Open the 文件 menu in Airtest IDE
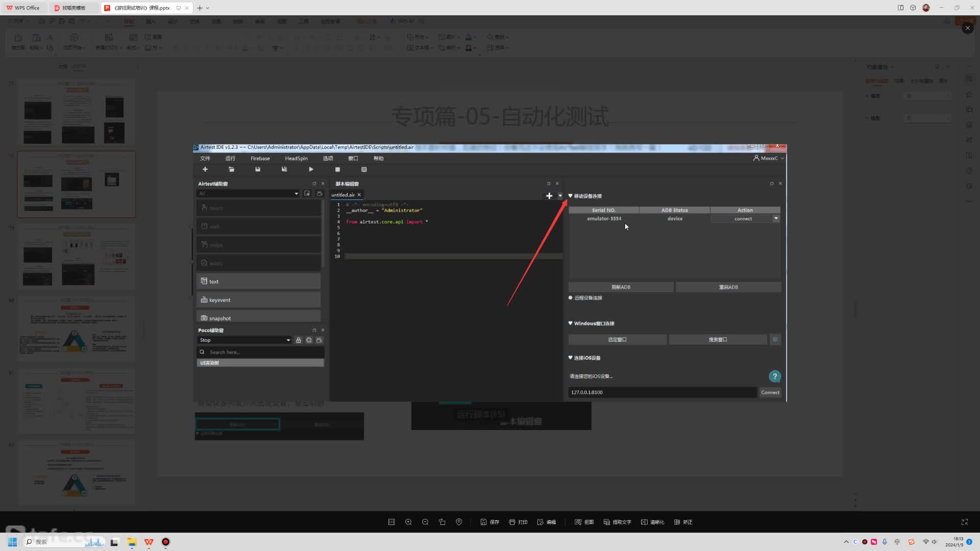Viewport: 980px width, 551px height. 205,158
